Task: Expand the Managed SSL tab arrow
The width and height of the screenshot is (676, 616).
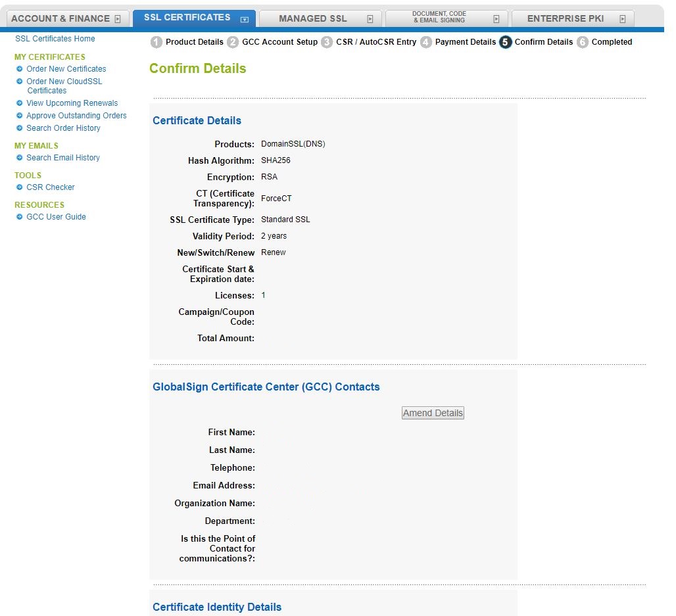Action: [x=370, y=19]
